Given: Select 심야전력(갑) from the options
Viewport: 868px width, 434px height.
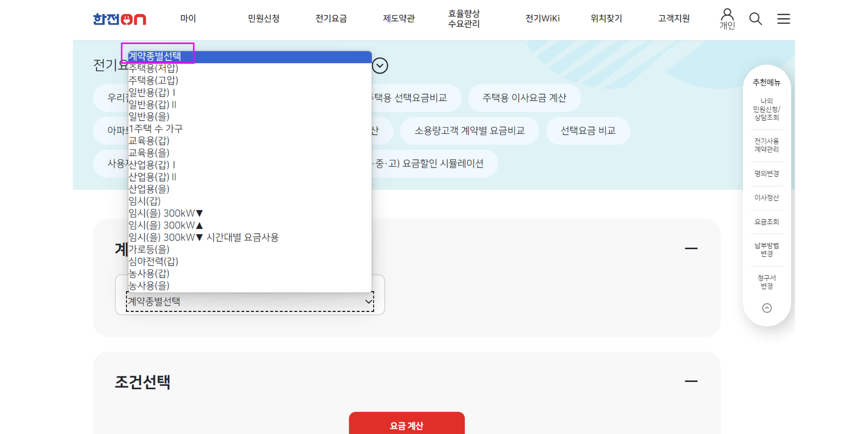Looking at the screenshot, I should pos(153,262).
